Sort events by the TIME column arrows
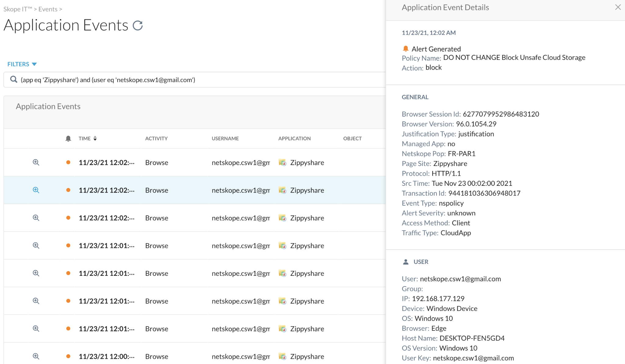Viewport: 625px width, 364px height. [95, 139]
